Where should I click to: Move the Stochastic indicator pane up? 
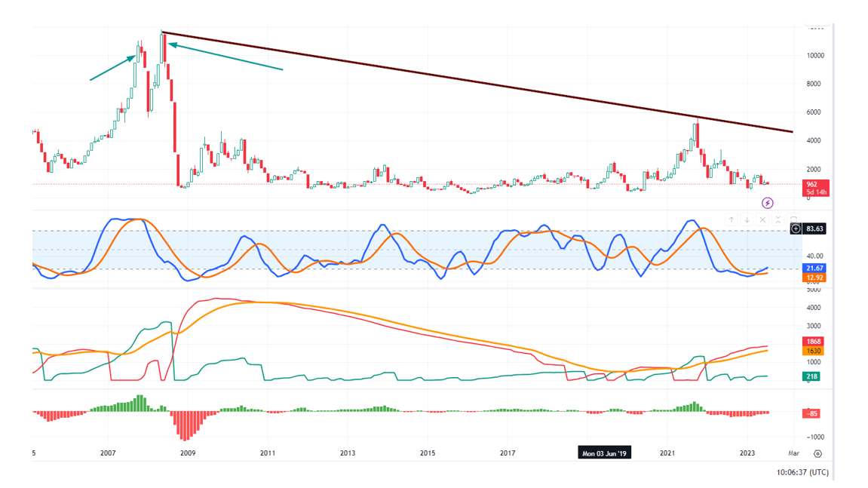coord(732,219)
